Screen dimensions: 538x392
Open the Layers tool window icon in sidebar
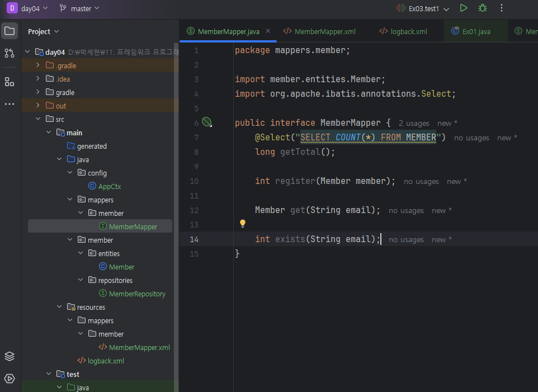pyautogui.click(x=10, y=356)
